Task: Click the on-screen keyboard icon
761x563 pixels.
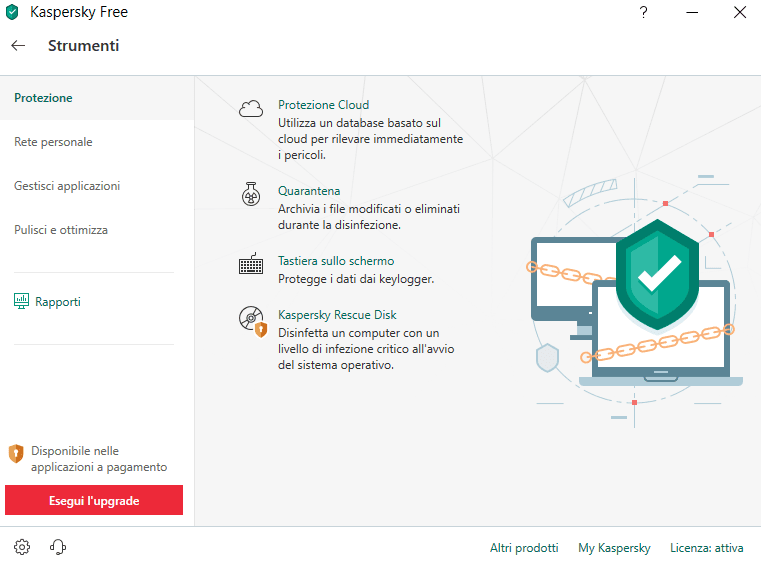Action: [x=251, y=265]
